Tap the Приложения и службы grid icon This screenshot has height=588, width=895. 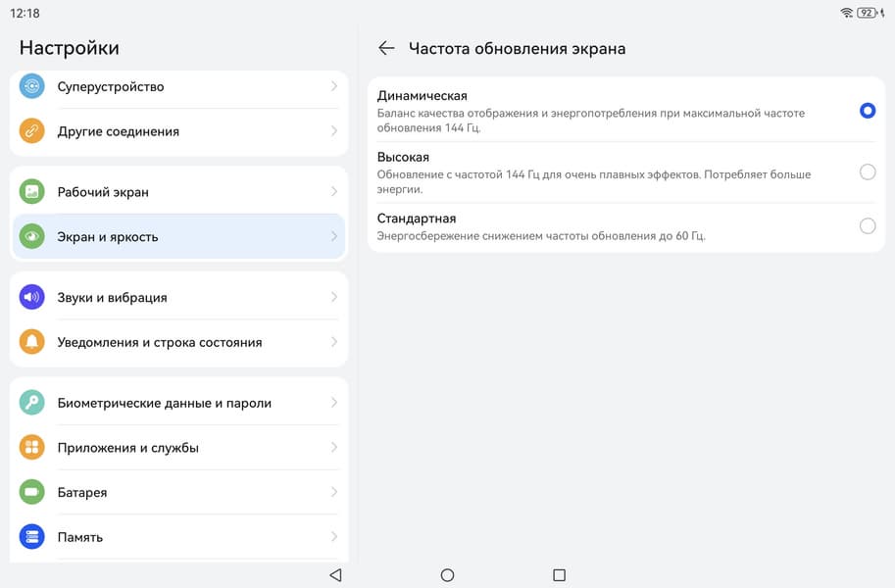[x=32, y=448]
